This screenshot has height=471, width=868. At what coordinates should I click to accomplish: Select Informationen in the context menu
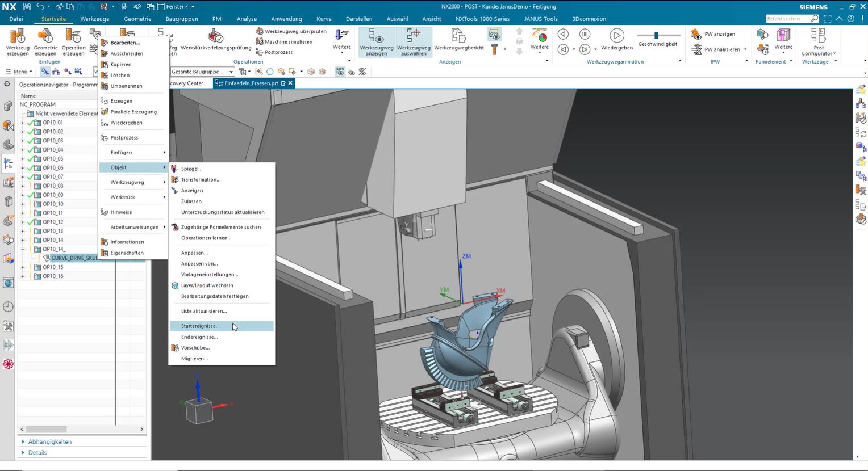pyautogui.click(x=134, y=242)
